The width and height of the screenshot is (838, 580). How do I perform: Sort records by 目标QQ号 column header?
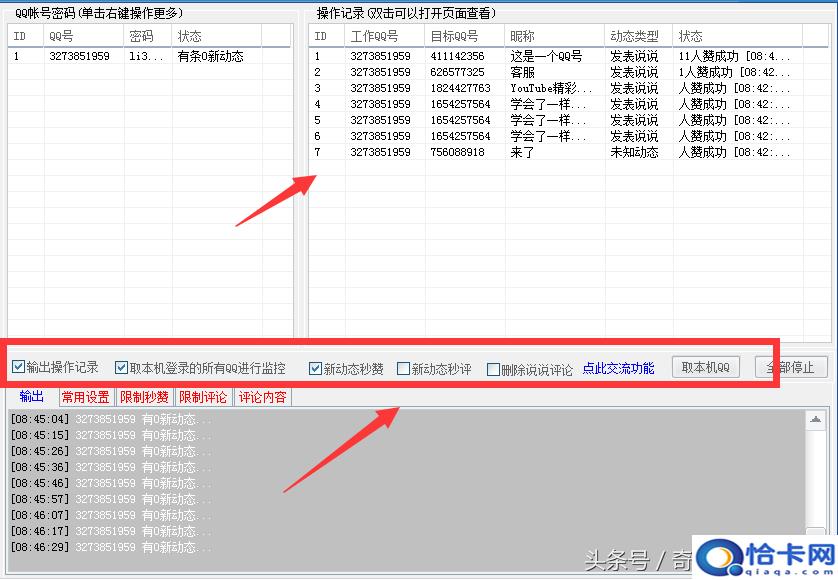pyautogui.click(x=456, y=36)
